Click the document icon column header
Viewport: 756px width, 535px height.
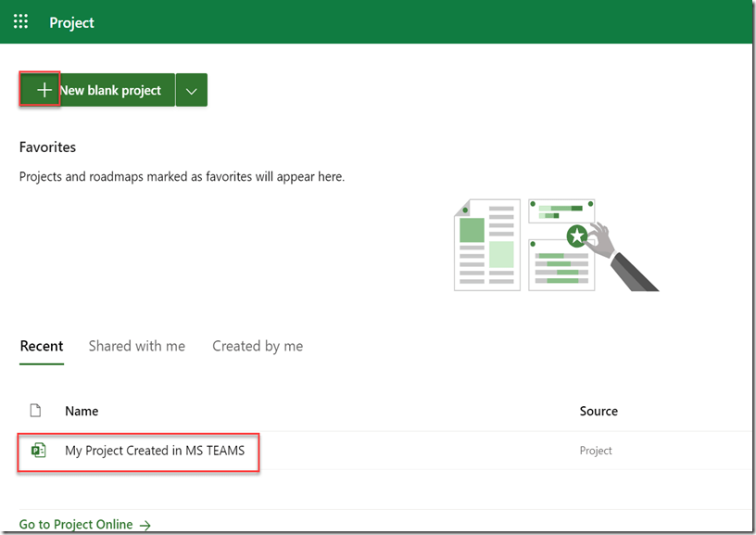pyautogui.click(x=36, y=411)
